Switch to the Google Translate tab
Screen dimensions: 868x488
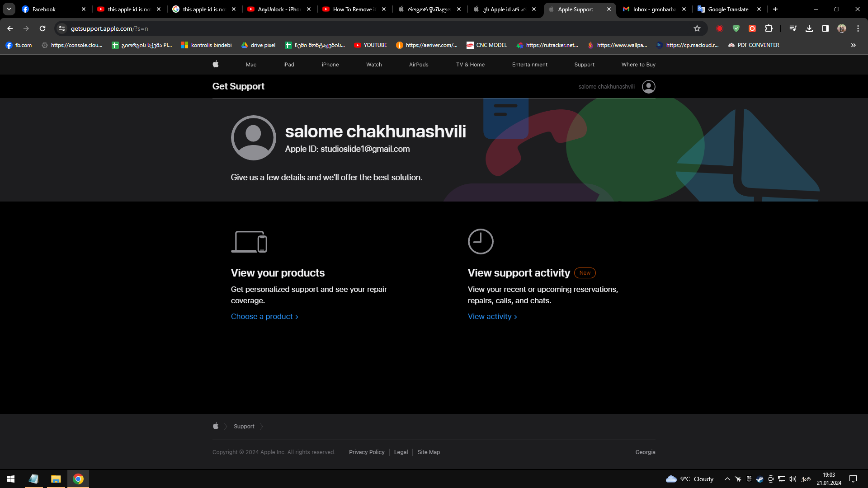click(728, 9)
